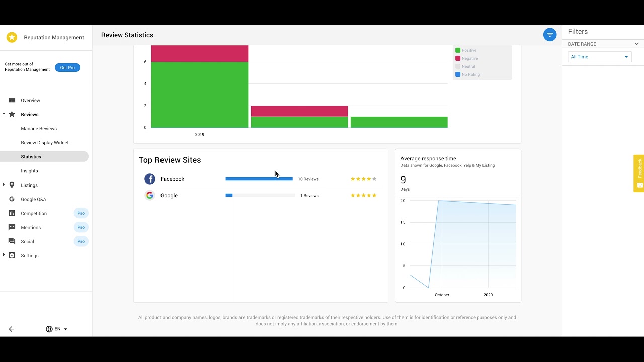Collapse the Reviews menu arrow

4,114
